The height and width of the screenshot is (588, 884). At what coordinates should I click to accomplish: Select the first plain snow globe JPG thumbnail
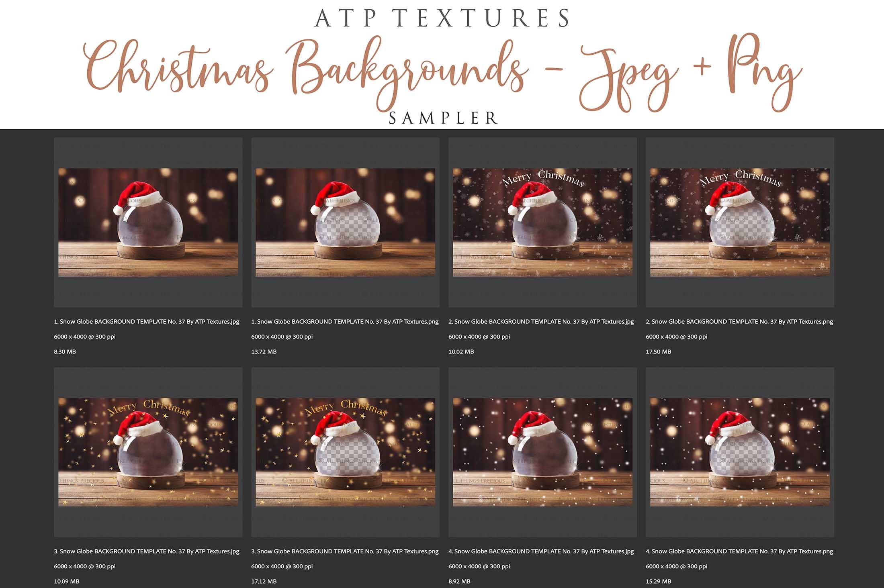point(148,222)
